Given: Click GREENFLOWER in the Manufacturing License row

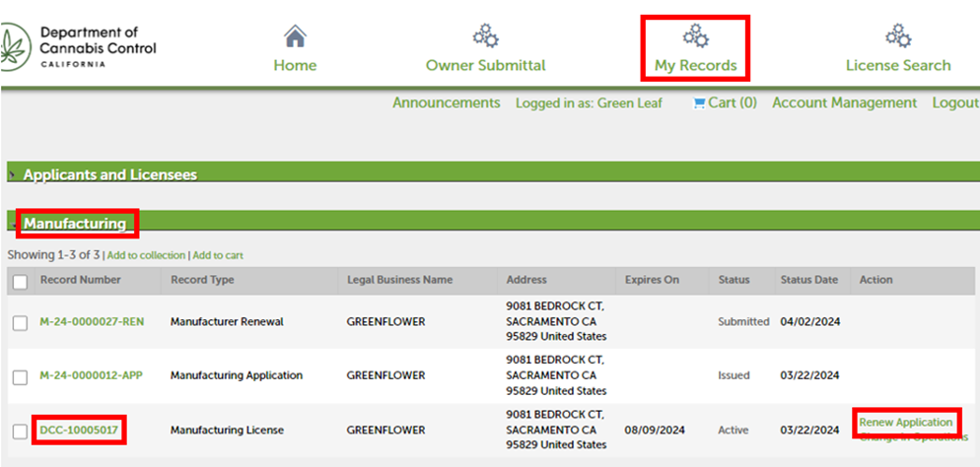Looking at the screenshot, I should tap(386, 431).
